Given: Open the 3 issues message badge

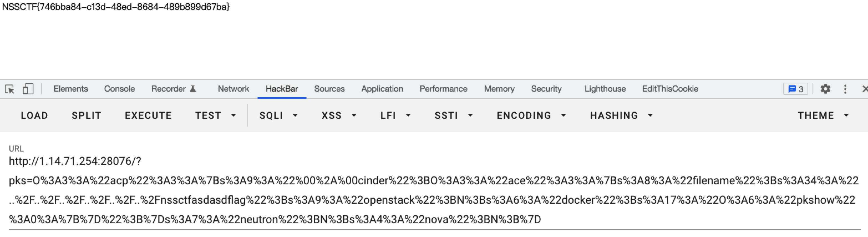Looking at the screenshot, I should click(x=796, y=89).
